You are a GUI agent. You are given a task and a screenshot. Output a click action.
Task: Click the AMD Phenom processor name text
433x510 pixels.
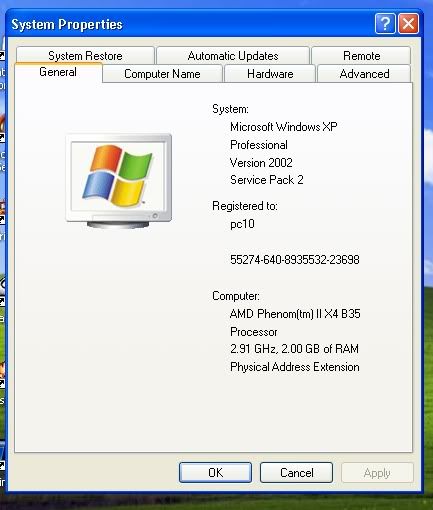[295, 314]
